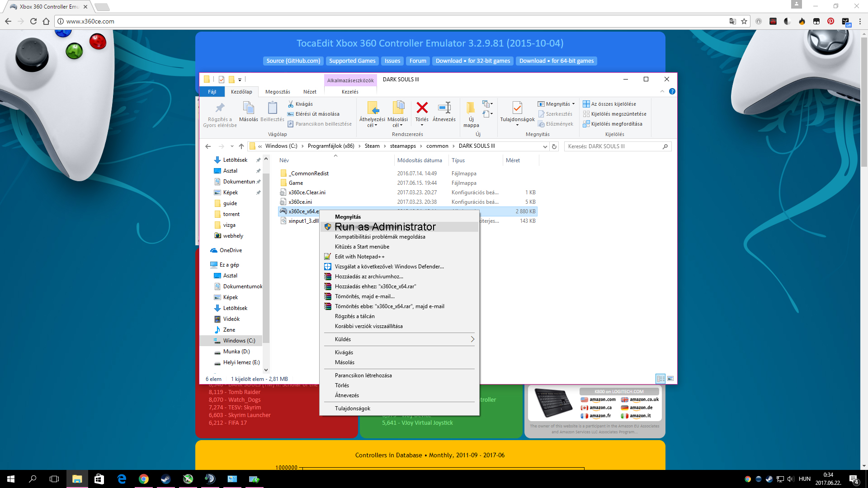The image size is (868, 488).
Task: Choose Run as Administrator from context menu
Action: [x=385, y=227]
